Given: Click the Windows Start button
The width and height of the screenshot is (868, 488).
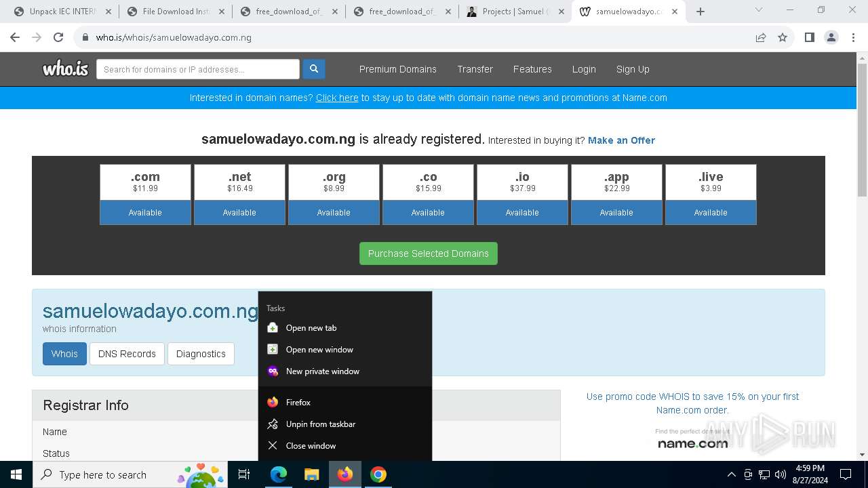Looking at the screenshot, I should click(x=16, y=474).
